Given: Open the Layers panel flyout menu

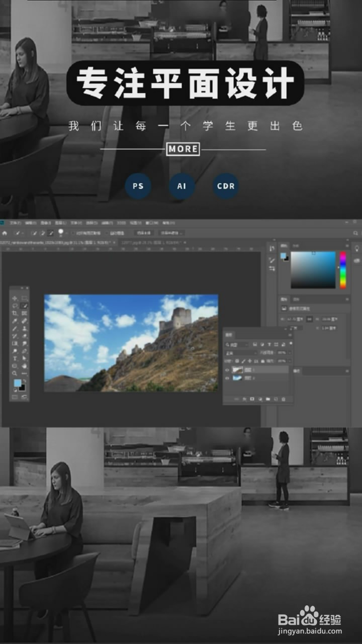Looking at the screenshot, I should (x=290, y=335).
